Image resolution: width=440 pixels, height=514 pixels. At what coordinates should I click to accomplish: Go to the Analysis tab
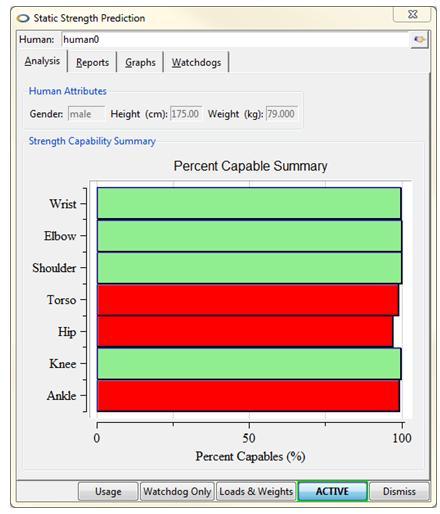(42, 61)
